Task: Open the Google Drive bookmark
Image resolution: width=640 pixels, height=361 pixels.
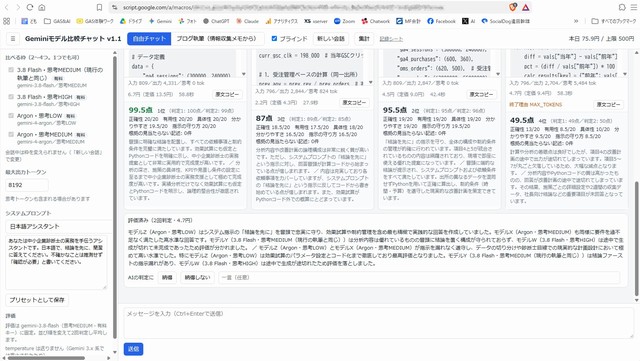Action: [131, 21]
